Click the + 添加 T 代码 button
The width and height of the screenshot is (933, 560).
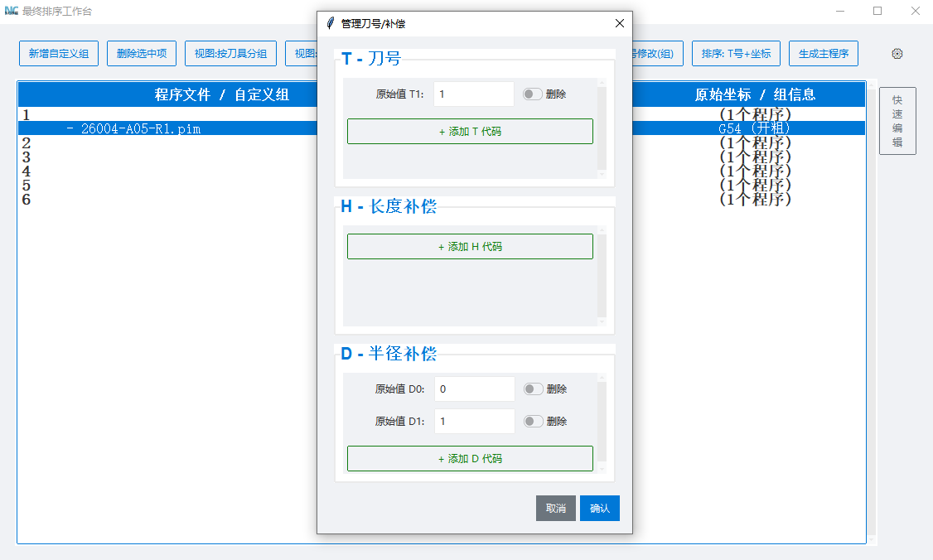470,131
